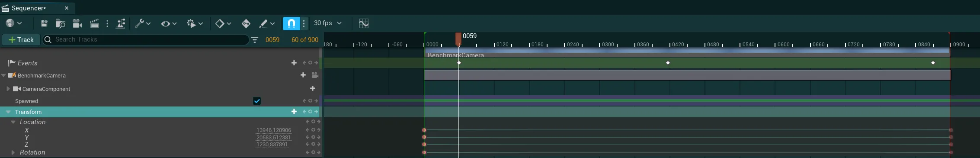This screenshot has width=980, height=158.
Task: Toggle the Spawned checkbox
Action: pos(257,101)
